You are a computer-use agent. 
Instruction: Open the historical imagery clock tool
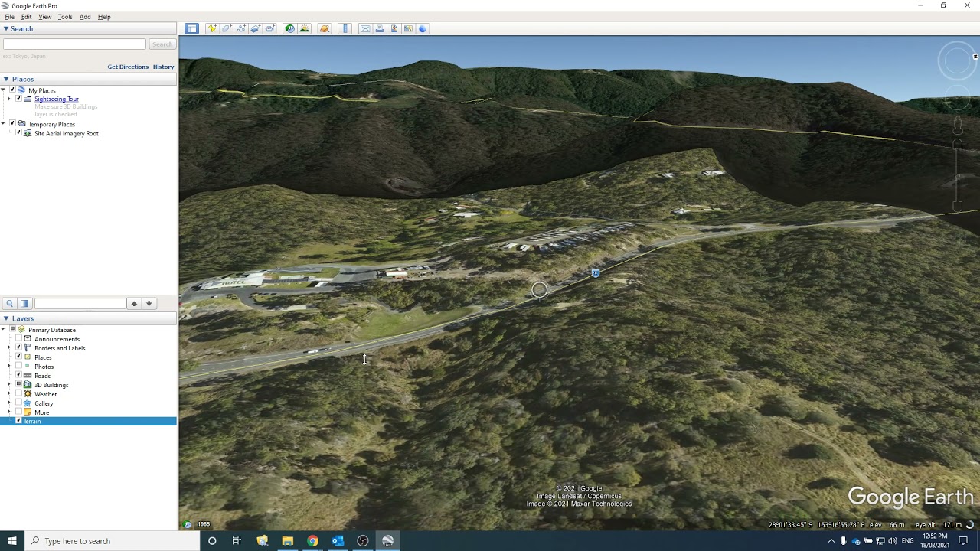point(289,29)
